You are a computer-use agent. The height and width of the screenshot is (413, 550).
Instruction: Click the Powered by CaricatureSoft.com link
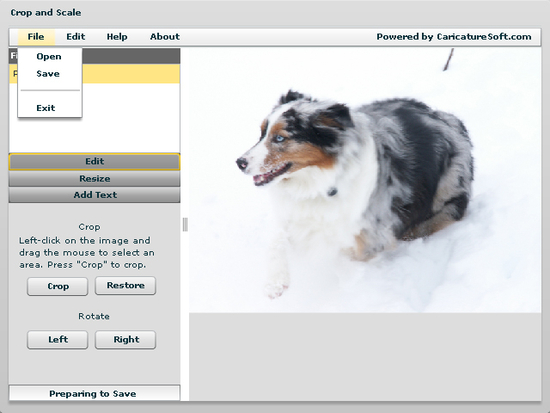454,37
